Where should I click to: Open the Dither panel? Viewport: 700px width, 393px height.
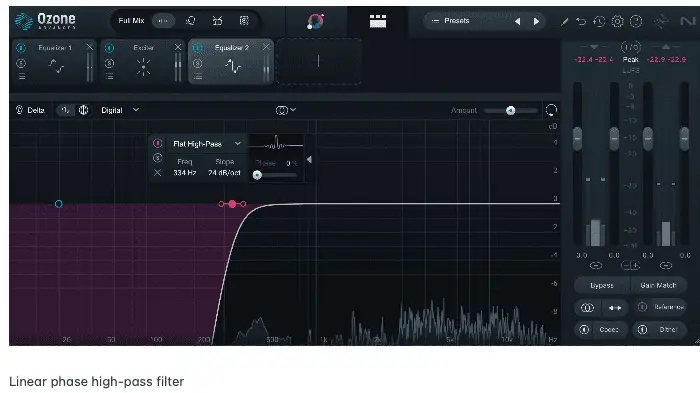pyautogui.click(x=668, y=330)
